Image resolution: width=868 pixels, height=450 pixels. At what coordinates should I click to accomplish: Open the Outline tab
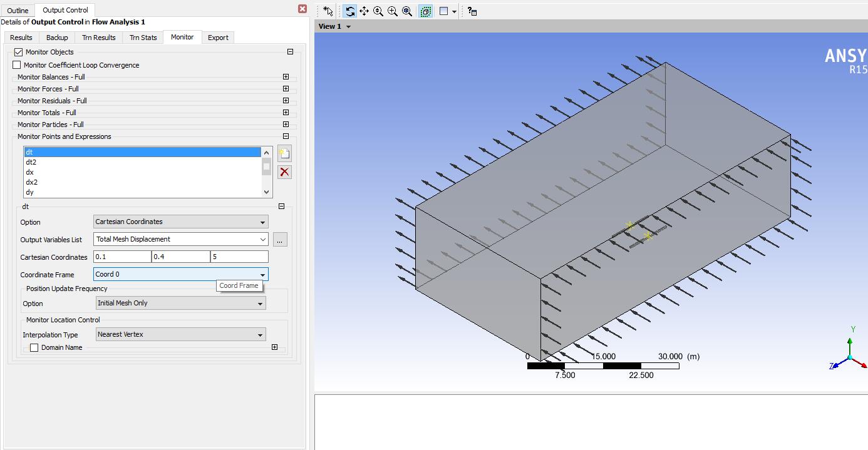click(18, 11)
